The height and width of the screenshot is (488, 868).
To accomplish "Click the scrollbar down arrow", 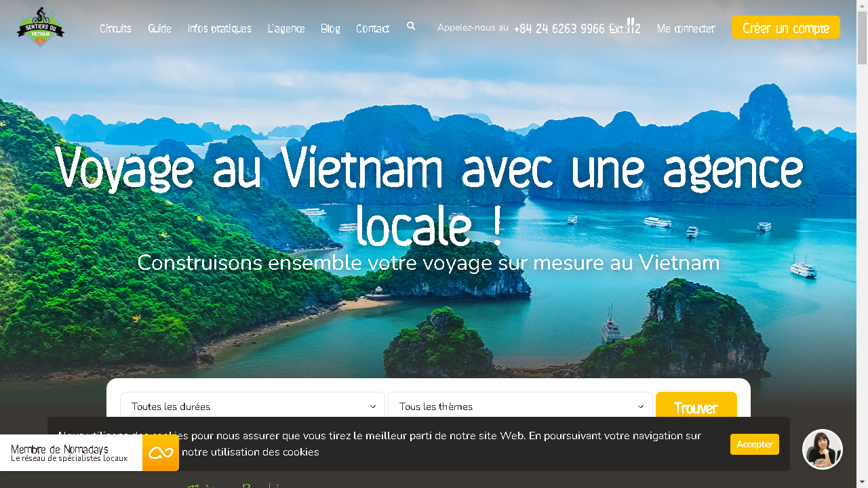I will 863,483.
